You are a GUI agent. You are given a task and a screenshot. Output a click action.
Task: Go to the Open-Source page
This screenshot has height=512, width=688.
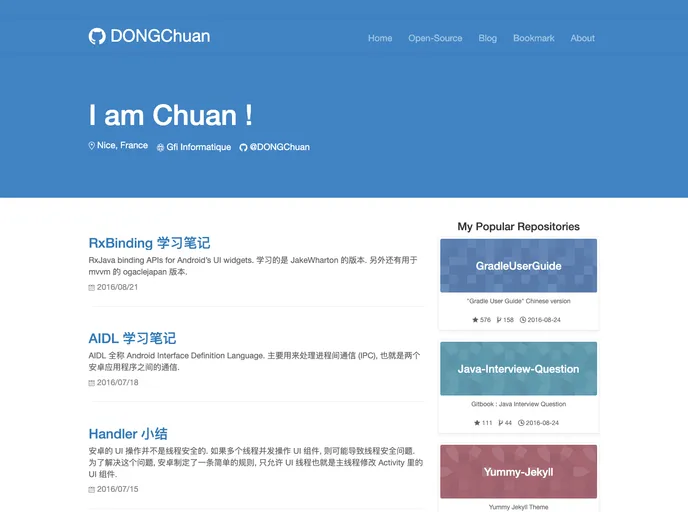tap(435, 38)
